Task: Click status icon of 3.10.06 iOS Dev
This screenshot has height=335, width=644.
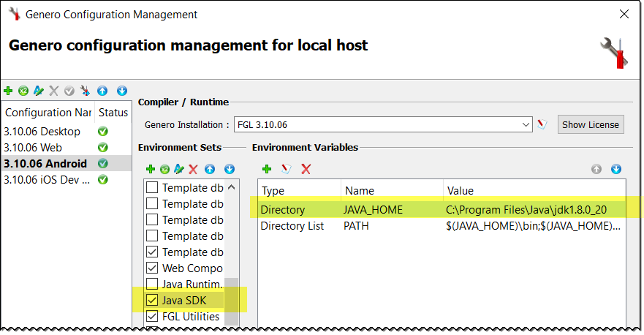Action: coord(102,180)
